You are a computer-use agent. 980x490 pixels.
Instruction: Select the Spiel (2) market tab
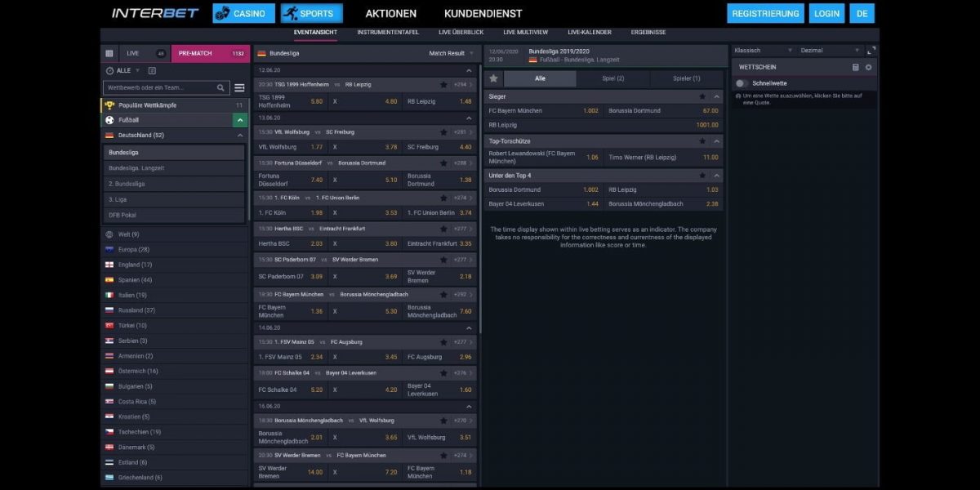click(x=612, y=78)
